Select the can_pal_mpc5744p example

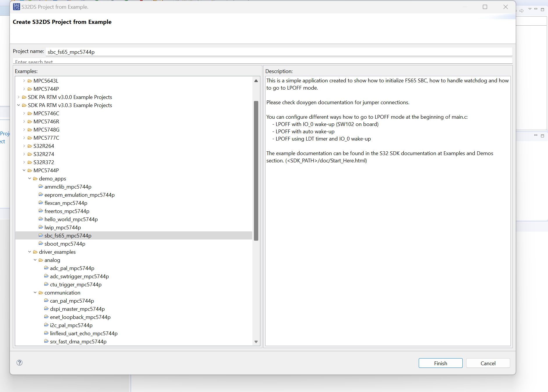click(72, 301)
